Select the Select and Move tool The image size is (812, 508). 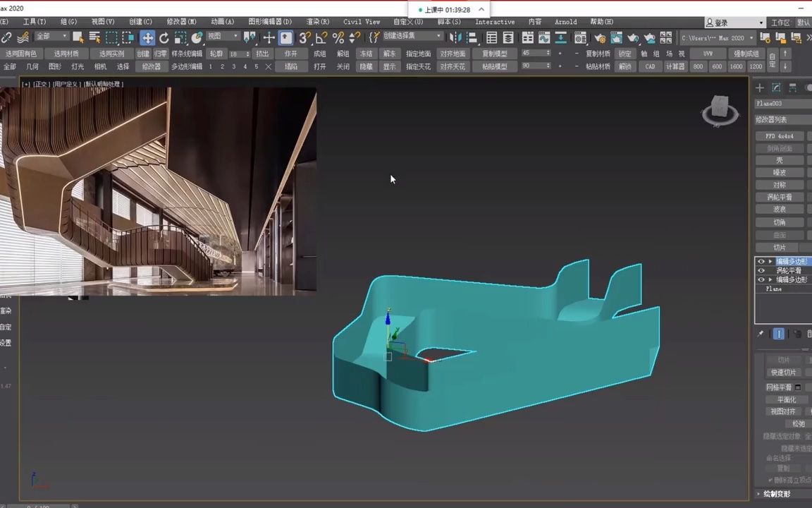pos(147,37)
